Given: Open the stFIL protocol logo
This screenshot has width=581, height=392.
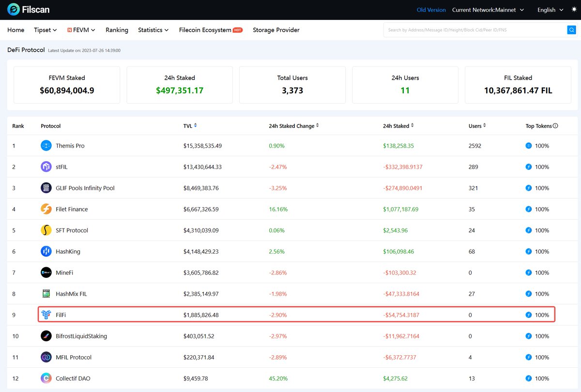Looking at the screenshot, I should coord(46,167).
